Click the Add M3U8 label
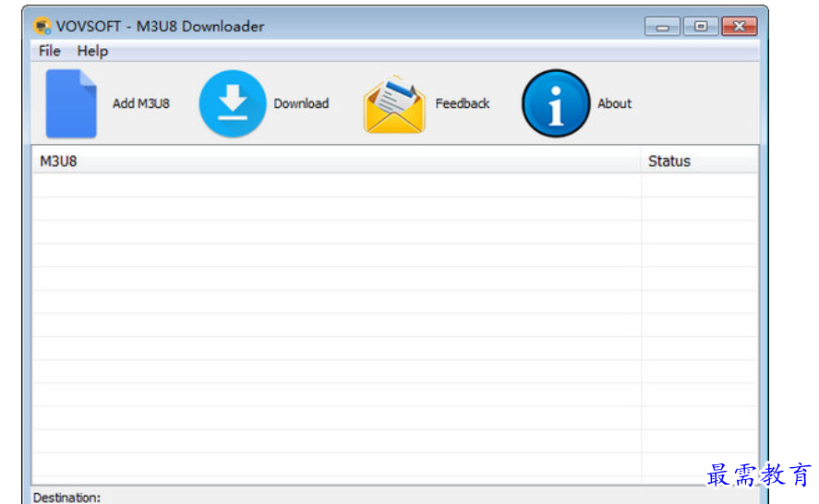This screenshot has width=819, height=504. tap(141, 103)
